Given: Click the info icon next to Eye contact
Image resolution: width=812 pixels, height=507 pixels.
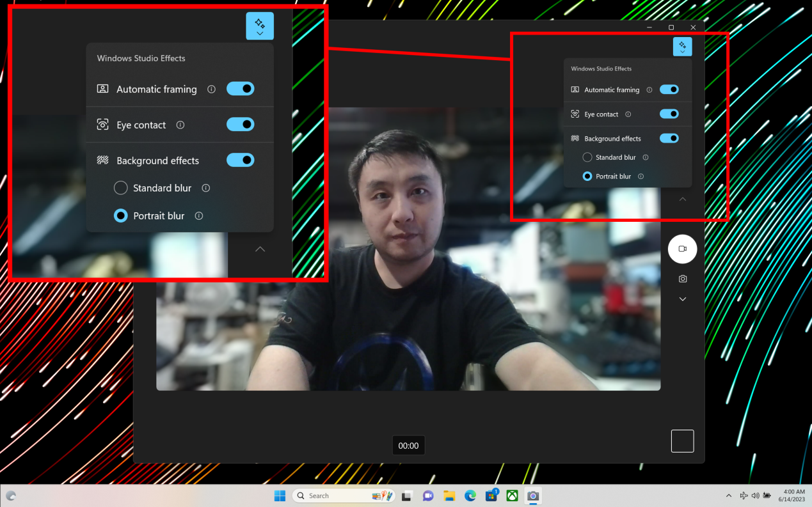Looking at the screenshot, I should [628, 114].
